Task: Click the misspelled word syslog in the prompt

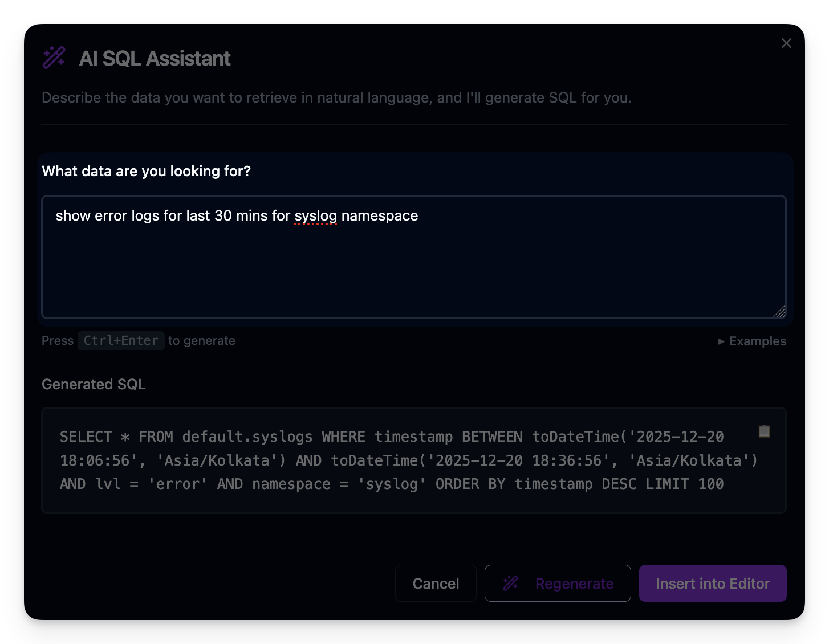Action: (x=315, y=216)
